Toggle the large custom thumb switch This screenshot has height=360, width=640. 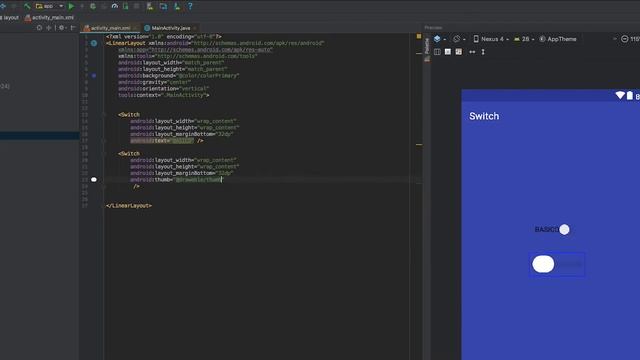tap(557, 264)
